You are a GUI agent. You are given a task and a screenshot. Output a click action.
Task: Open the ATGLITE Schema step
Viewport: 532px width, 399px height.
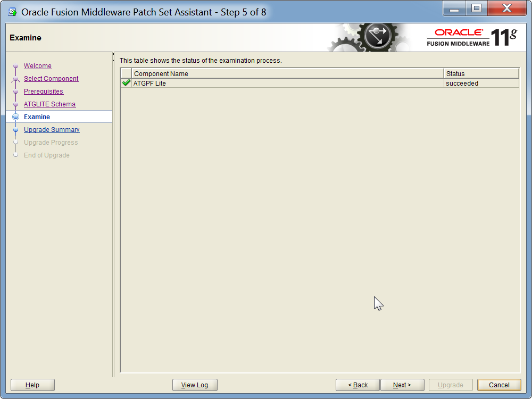tap(49, 104)
